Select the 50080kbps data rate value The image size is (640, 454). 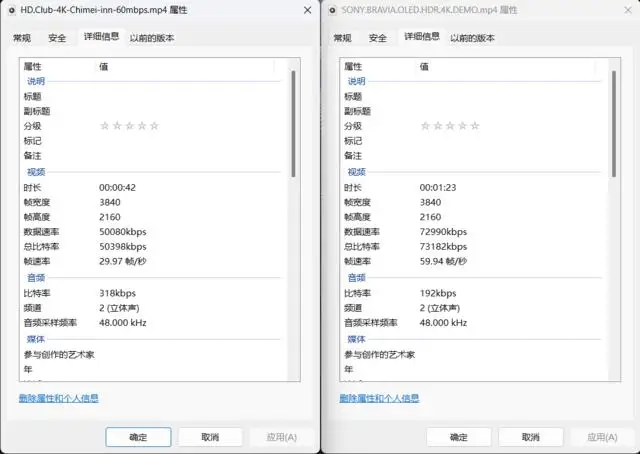pos(123,232)
